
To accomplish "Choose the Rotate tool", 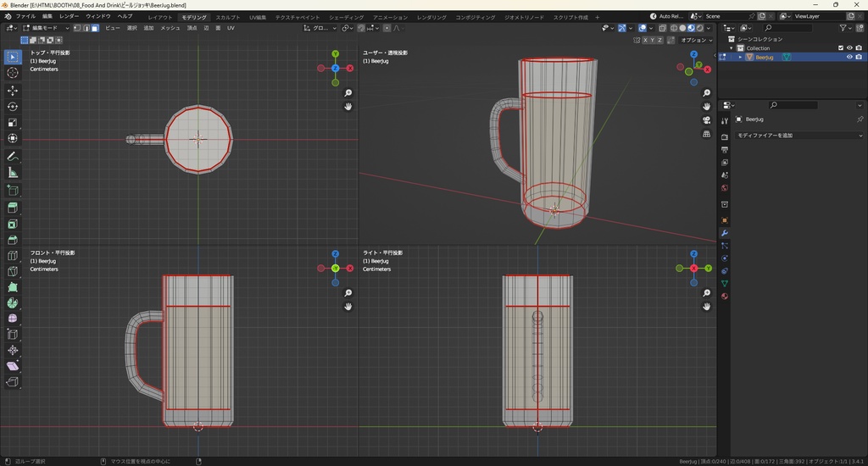I will (x=13, y=106).
